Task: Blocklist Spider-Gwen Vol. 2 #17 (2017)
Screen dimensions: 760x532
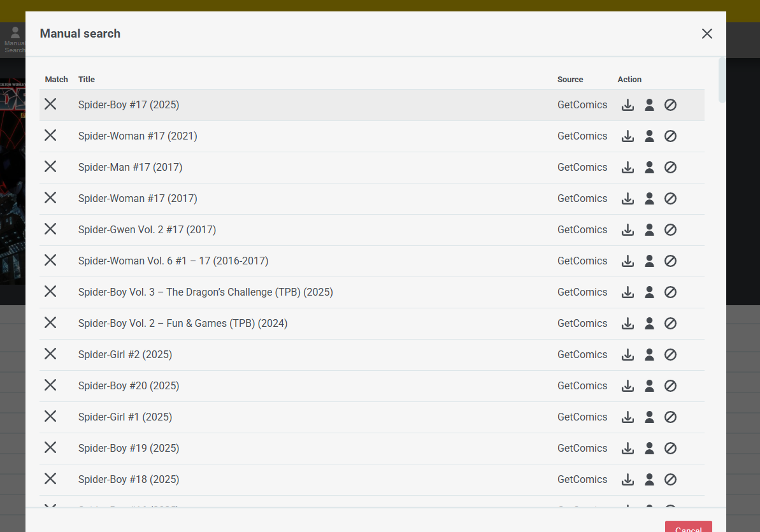Action: tap(670, 230)
